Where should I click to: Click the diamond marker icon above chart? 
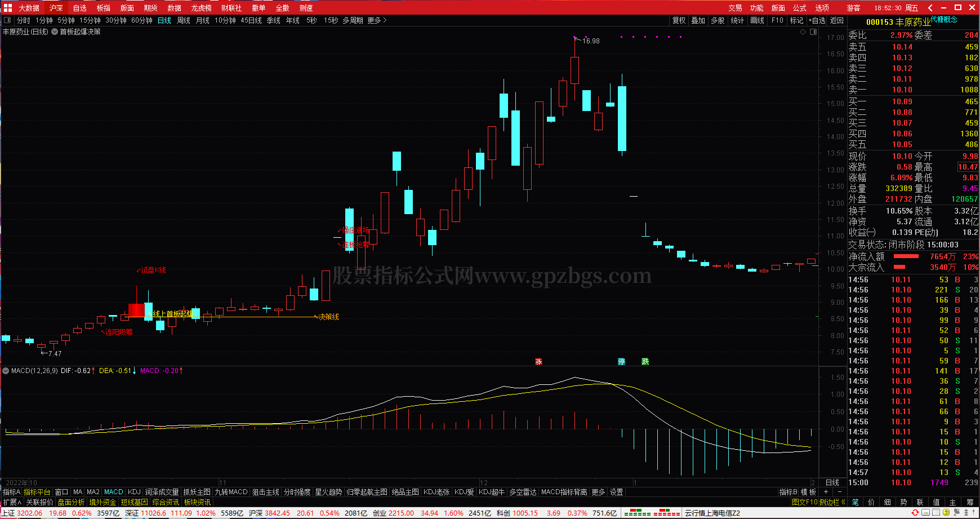[x=803, y=32]
